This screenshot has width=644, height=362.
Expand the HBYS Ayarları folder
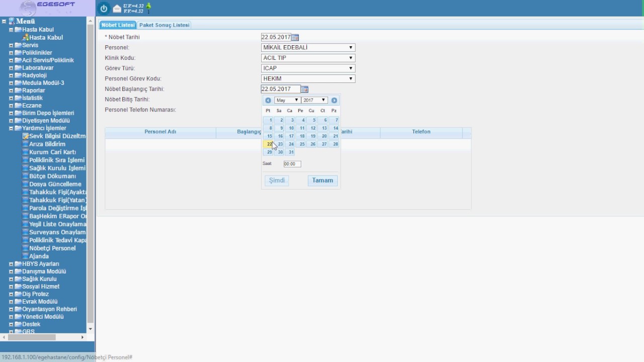tap(11, 264)
